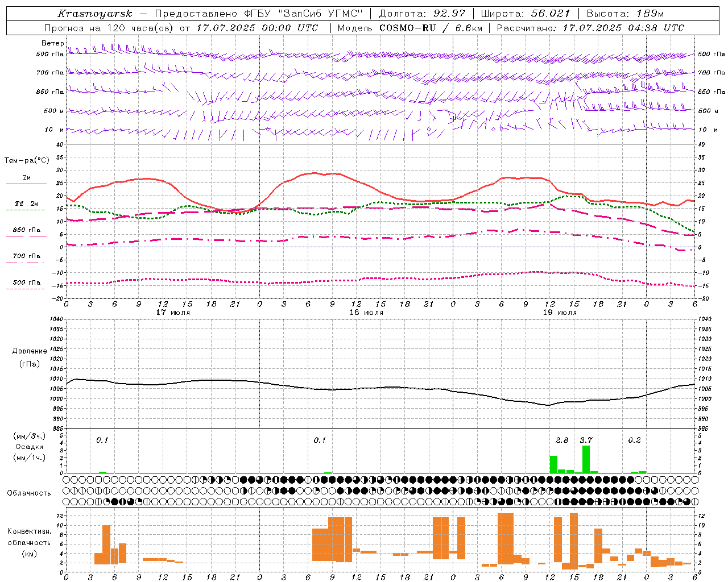Click the '3.7' precipitation amount value

pyautogui.click(x=586, y=440)
